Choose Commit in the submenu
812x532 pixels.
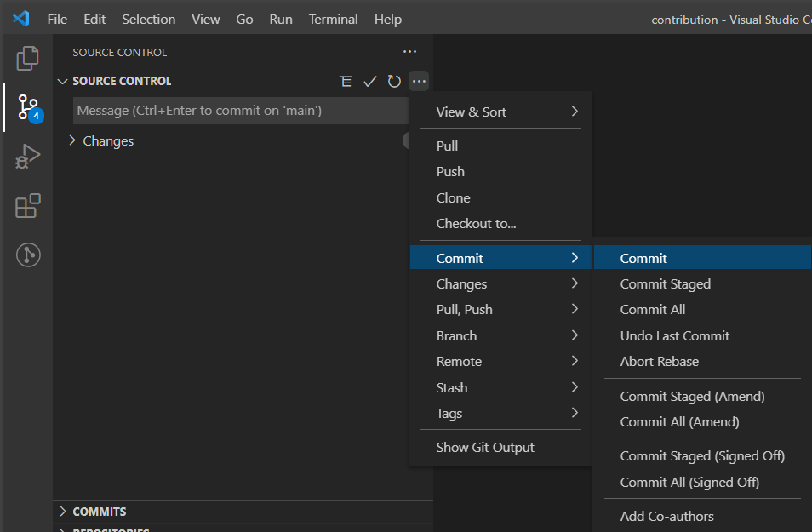point(703,257)
